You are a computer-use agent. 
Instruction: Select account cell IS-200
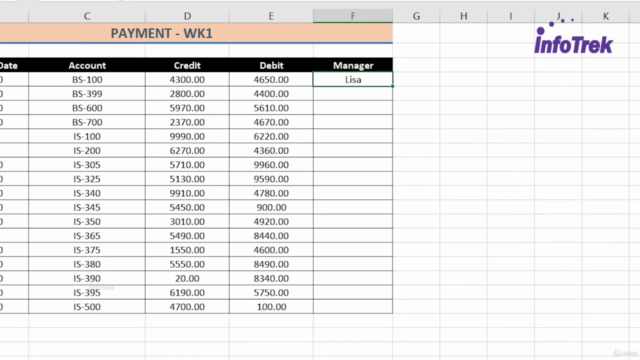[87, 151]
